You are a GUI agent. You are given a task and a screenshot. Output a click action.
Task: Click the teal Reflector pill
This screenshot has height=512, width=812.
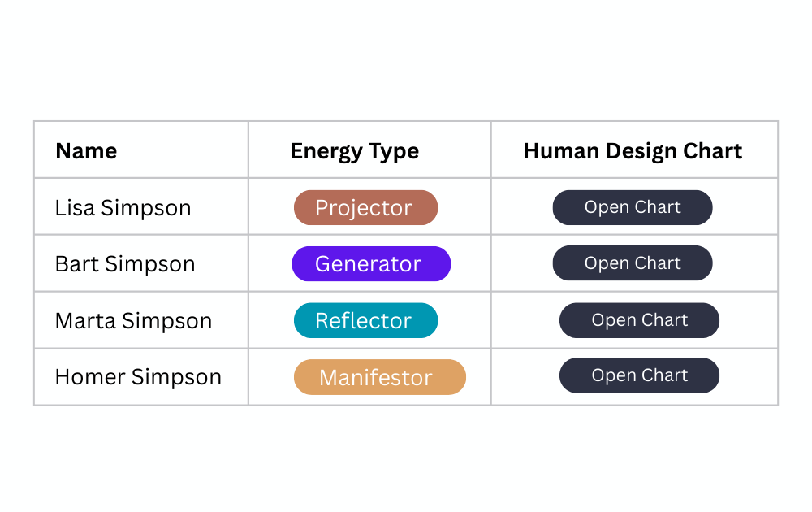point(365,320)
